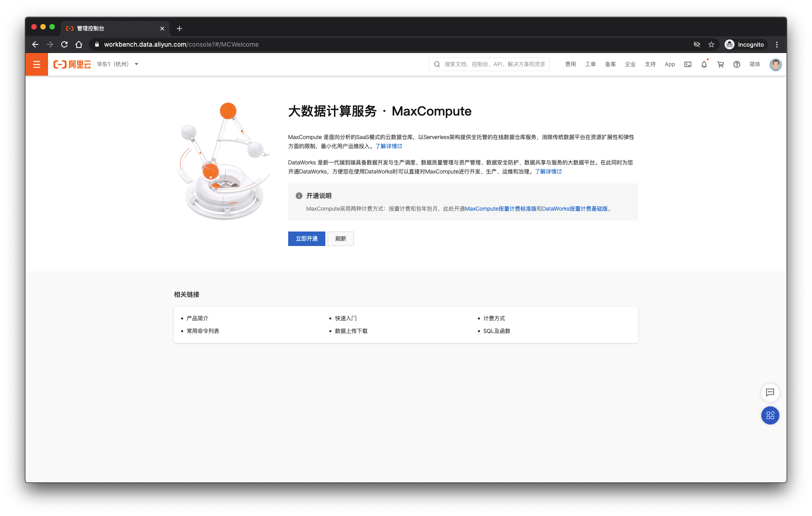Viewport: 812px width, 516px height.
Task: Click the user avatar
Action: (x=775, y=64)
